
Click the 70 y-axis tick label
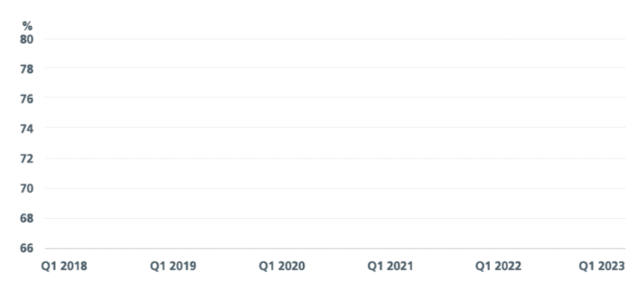[x=27, y=188]
